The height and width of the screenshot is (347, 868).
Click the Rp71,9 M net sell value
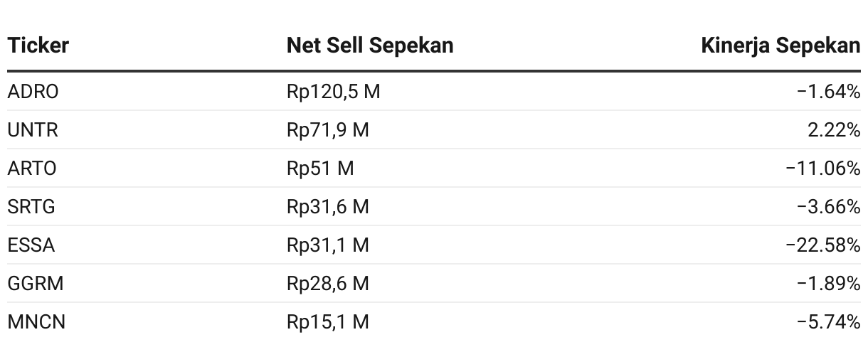pyautogui.click(x=328, y=130)
